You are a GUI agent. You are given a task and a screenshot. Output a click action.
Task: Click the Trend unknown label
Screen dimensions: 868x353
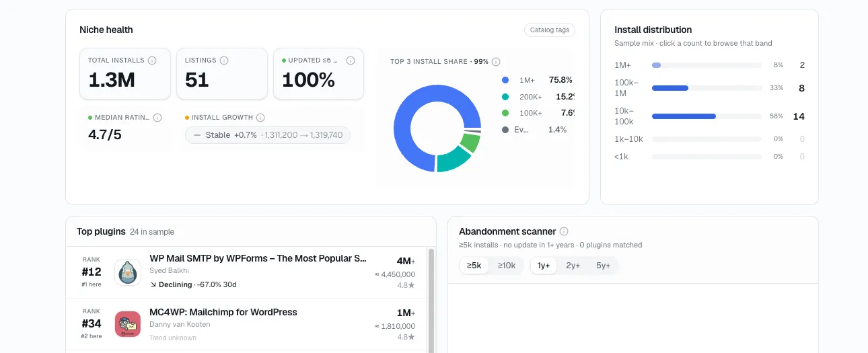coord(173,338)
